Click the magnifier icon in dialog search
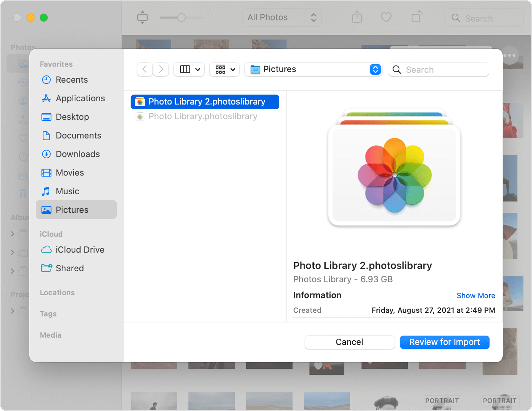The height and width of the screenshot is (411, 532). pyautogui.click(x=397, y=70)
